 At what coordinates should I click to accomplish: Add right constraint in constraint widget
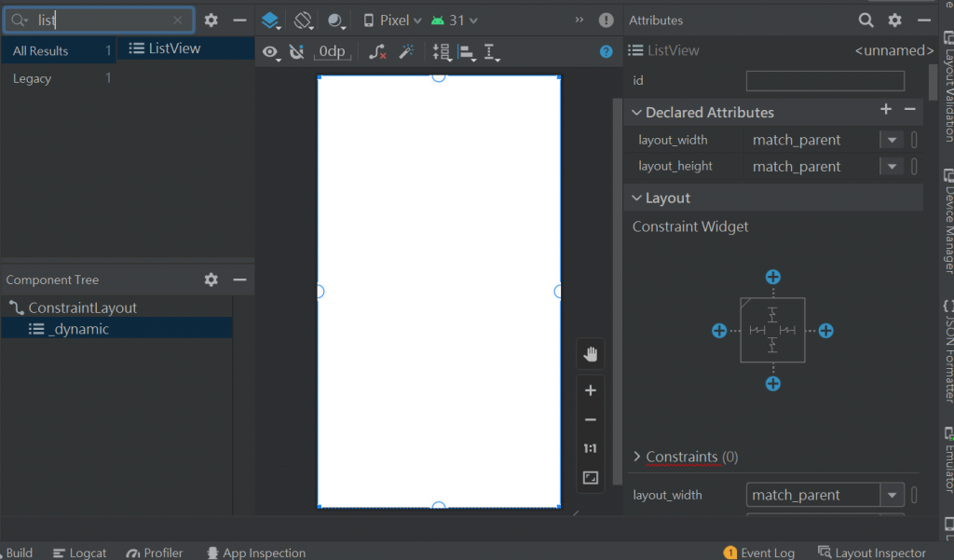825,331
